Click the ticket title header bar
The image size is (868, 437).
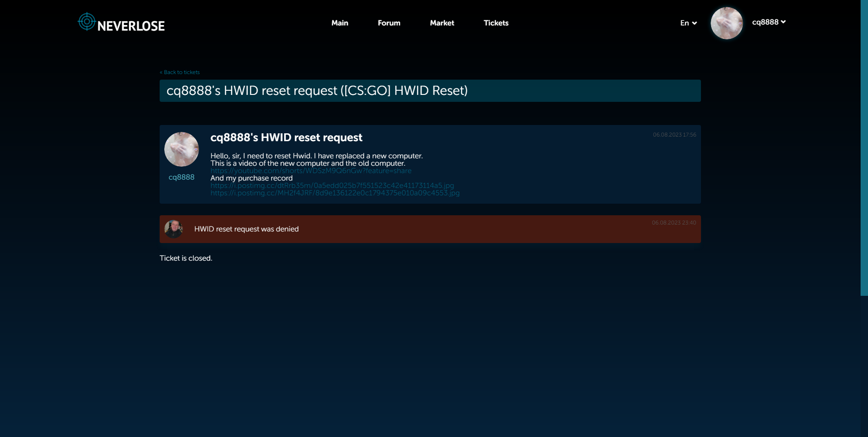430,91
